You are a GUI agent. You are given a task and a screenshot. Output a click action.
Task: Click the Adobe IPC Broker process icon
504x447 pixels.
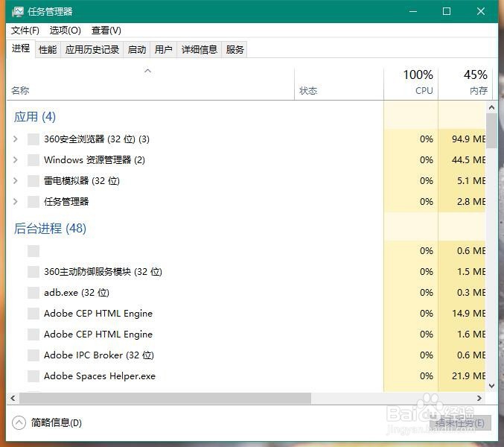pyautogui.click(x=33, y=355)
